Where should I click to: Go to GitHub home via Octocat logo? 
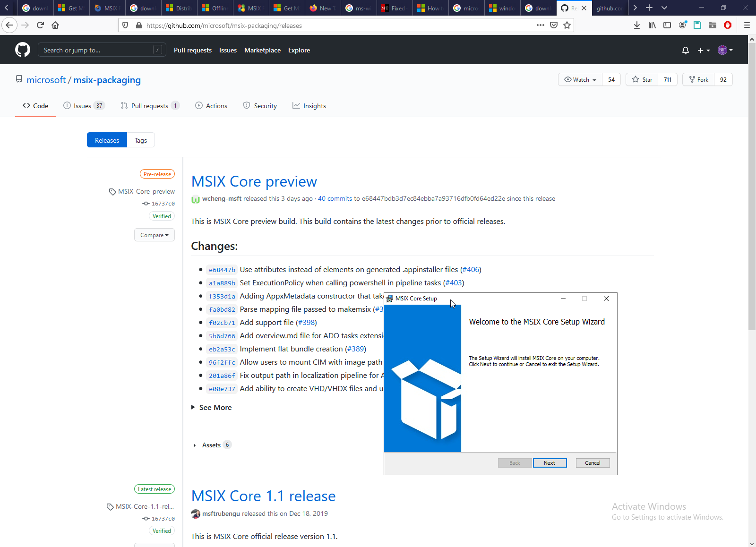pyautogui.click(x=23, y=50)
